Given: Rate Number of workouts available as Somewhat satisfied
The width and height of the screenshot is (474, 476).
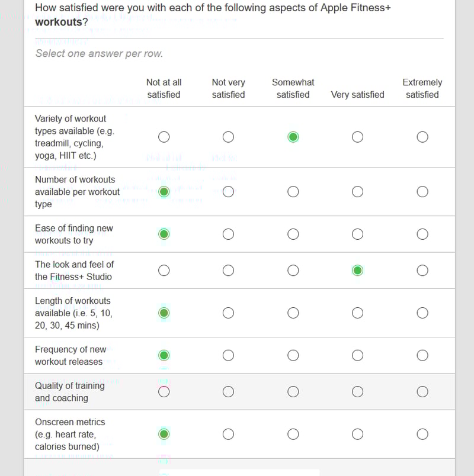Looking at the screenshot, I should pyautogui.click(x=293, y=192).
